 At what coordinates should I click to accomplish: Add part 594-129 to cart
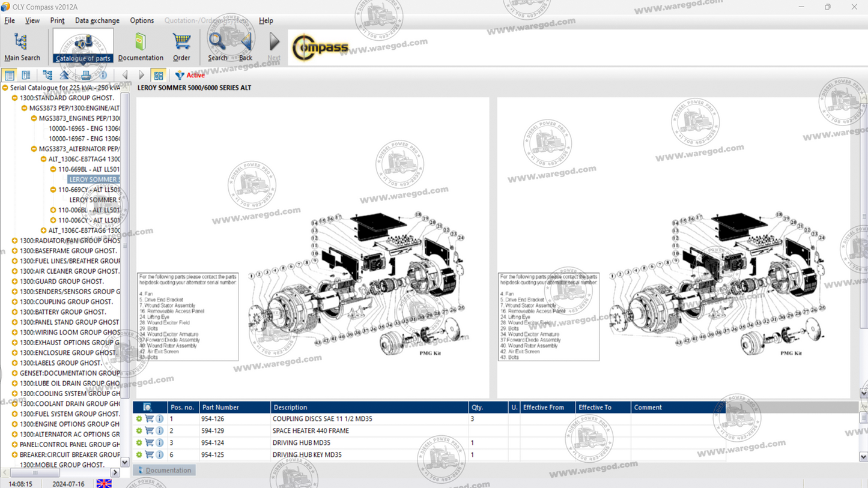[x=150, y=431]
